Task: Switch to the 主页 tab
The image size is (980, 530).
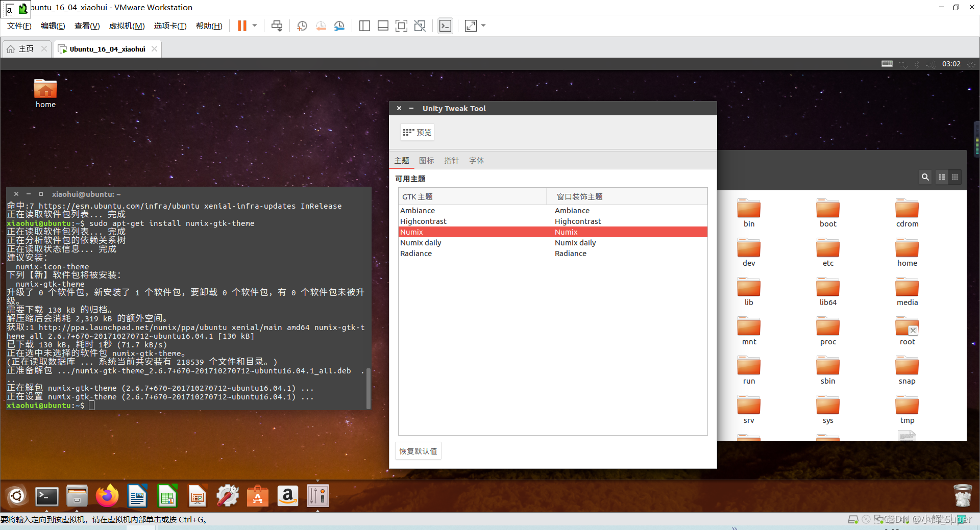Action: coord(26,49)
